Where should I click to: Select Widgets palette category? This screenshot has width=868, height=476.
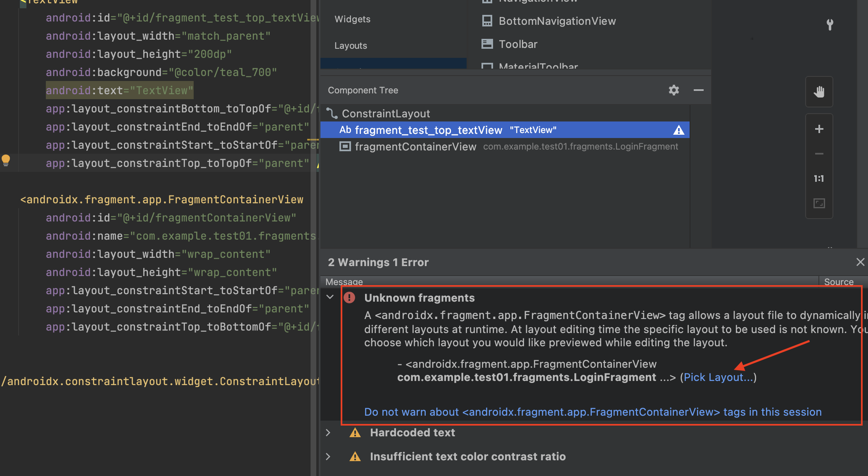coord(352,19)
